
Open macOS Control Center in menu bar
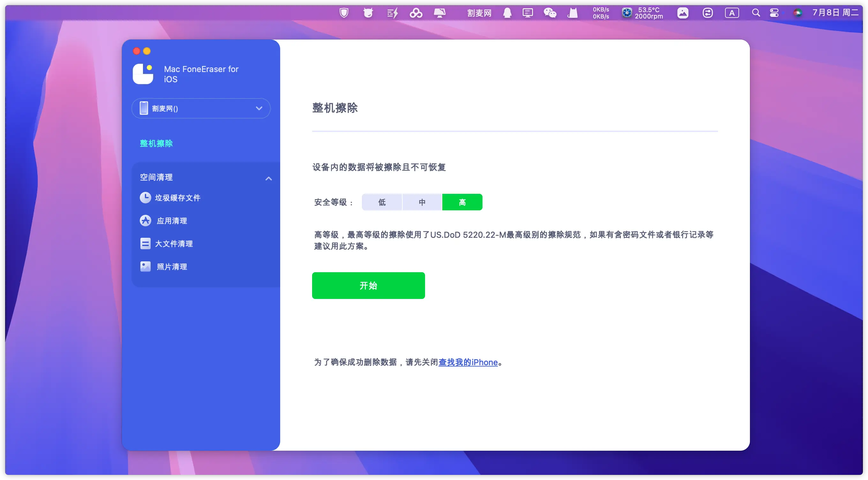point(774,13)
